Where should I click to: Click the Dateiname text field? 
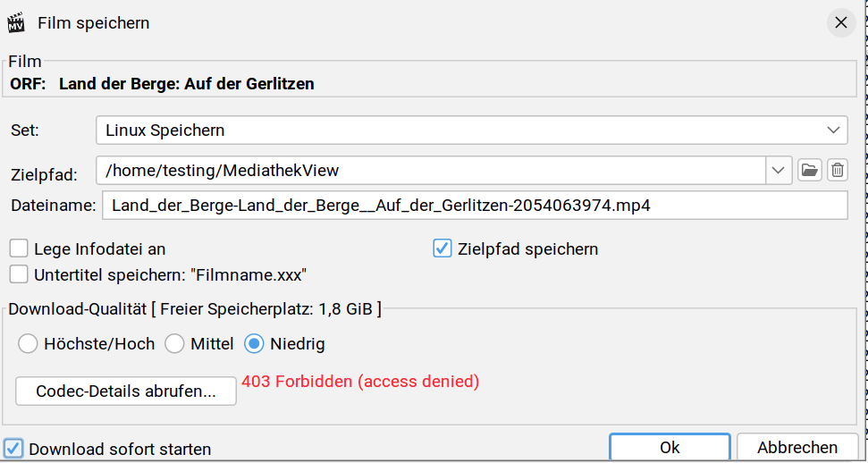click(x=474, y=206)
